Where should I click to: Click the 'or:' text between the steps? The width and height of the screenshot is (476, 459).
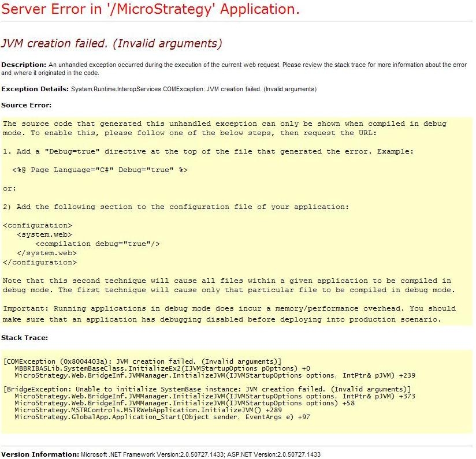tap(9, 188)
